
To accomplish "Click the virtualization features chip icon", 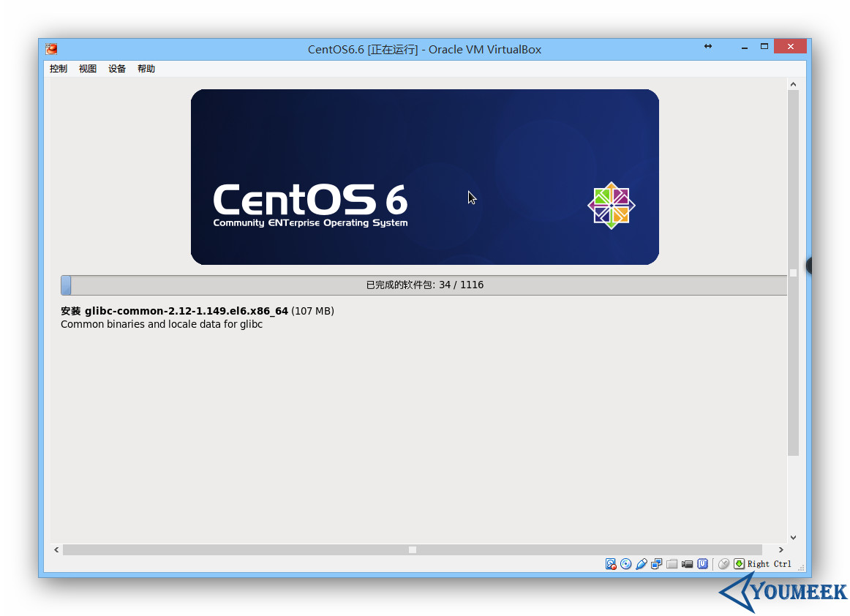I will tap(703, 563).
